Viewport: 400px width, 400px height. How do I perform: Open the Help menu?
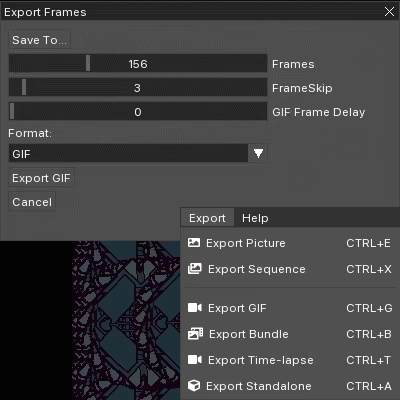(x=255, y=218)
